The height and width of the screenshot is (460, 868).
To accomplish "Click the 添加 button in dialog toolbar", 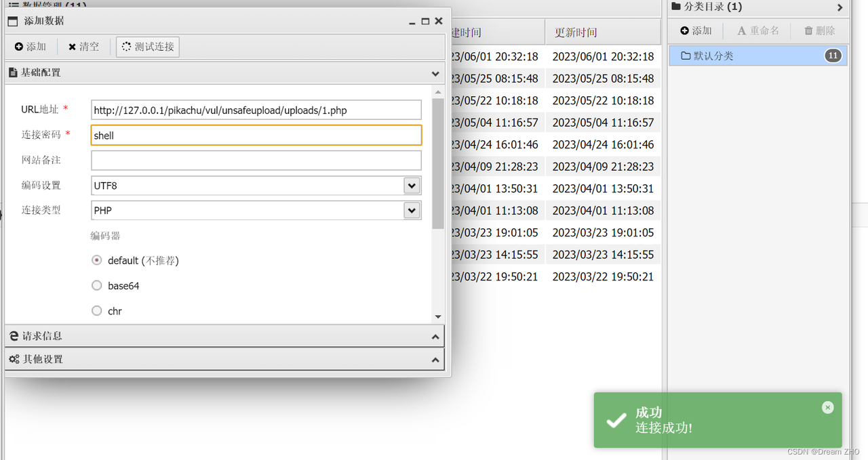I will point(31,47).
